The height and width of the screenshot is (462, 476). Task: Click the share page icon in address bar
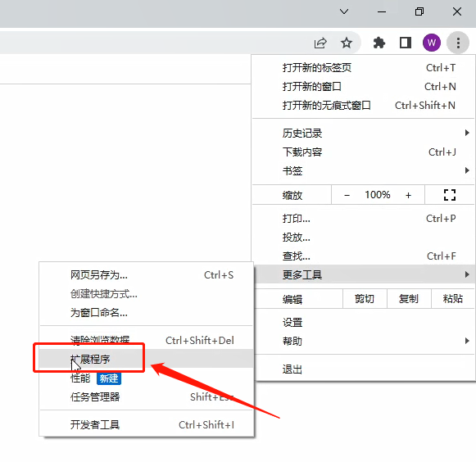click(x=320, y=43)
